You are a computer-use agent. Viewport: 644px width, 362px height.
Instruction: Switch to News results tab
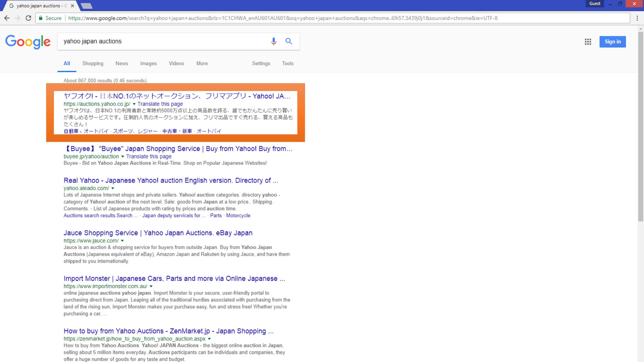click(x=122, y=64)
